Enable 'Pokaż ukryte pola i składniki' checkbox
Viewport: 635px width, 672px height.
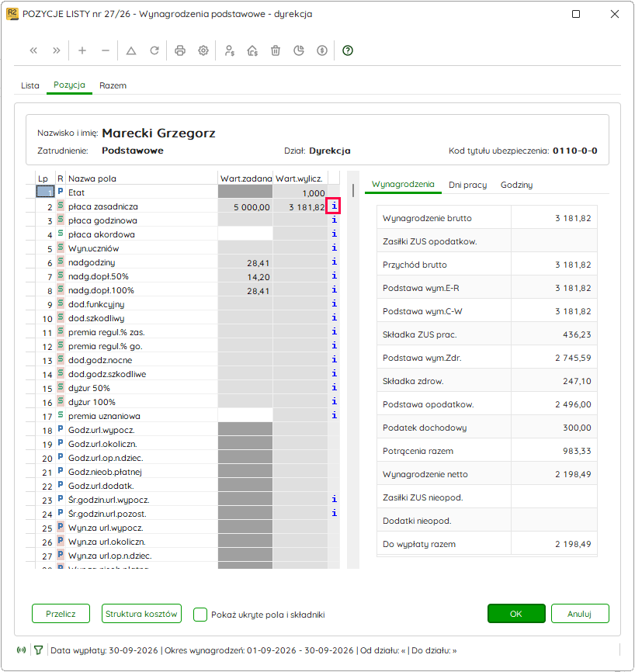(200, 614)
